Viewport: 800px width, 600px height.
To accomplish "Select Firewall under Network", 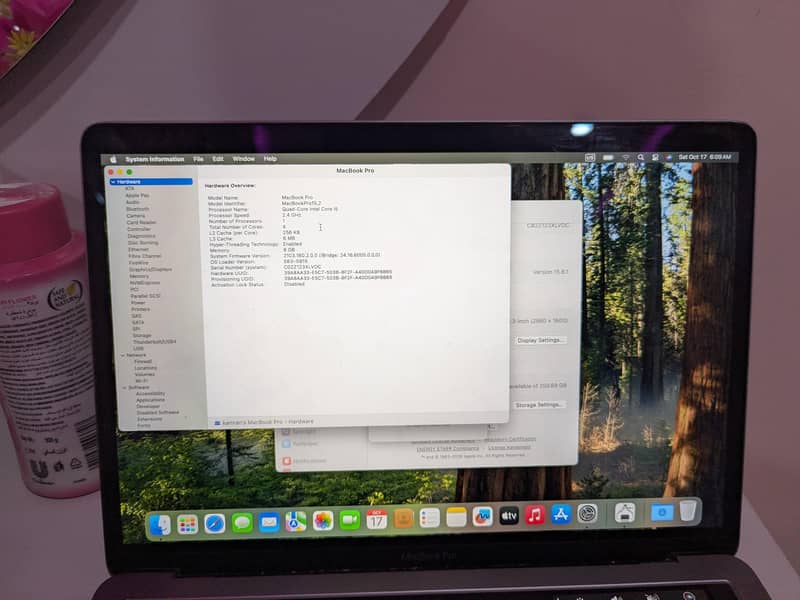I will click(x=143, y=361).
